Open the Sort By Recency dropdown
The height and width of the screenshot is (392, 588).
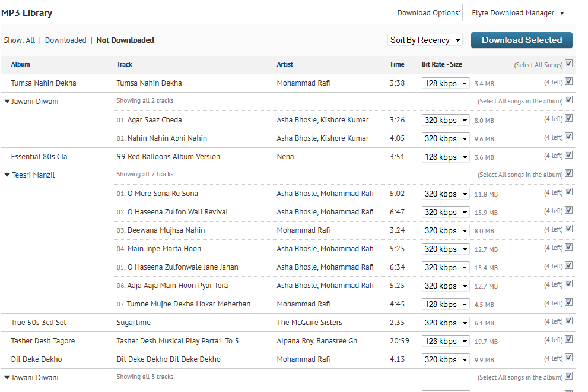coord(425,40)
